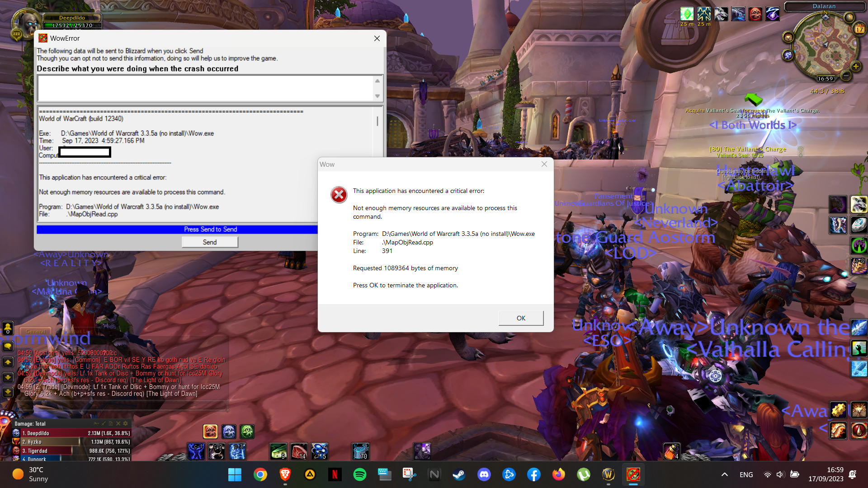The width and height of the screenshot is (868, 488).
Task: Select the green skull stance button
Action: [247, 432]
